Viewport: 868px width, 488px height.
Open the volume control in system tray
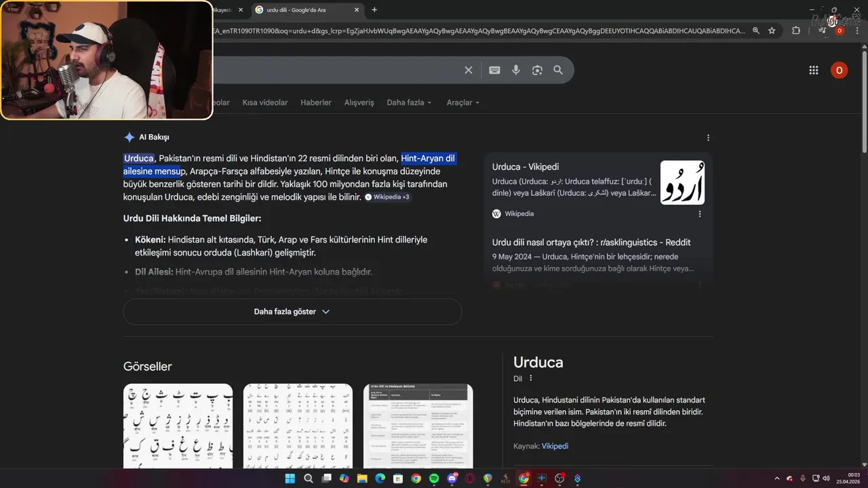[x=826, y=479]
